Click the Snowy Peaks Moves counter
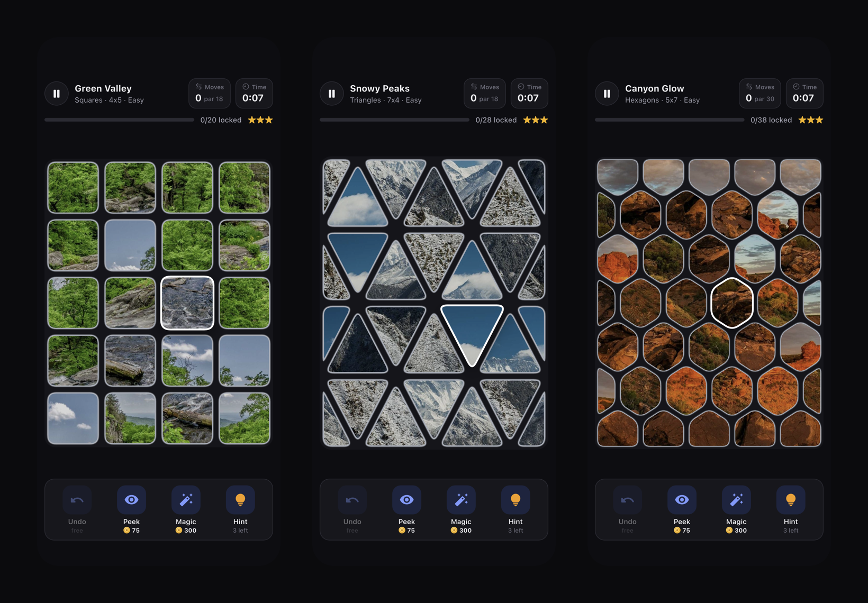The height and width of the screenshot is (603, 868). pos(485,94)
